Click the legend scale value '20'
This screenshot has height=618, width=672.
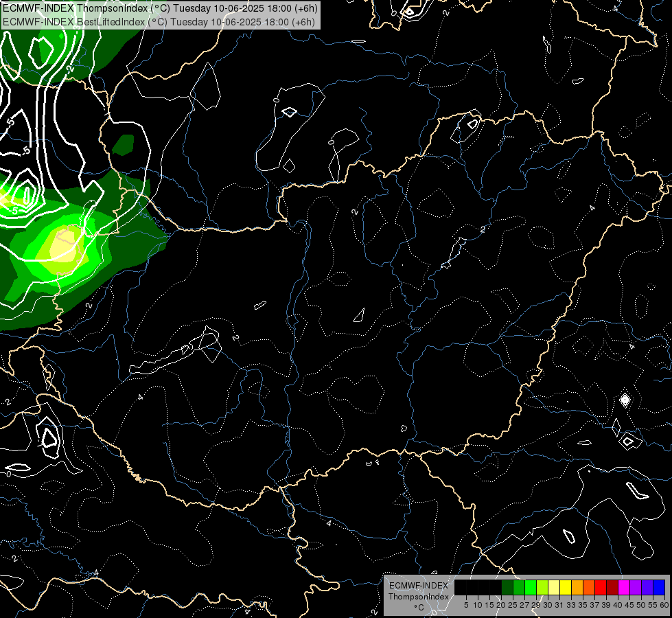click(501, 605)
